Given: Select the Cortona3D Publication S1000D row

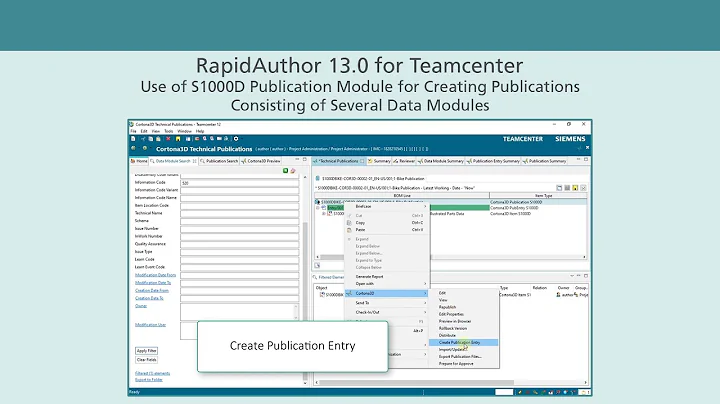Looking at the screenshot, I should pyautogui.click(x=451, y=202).
